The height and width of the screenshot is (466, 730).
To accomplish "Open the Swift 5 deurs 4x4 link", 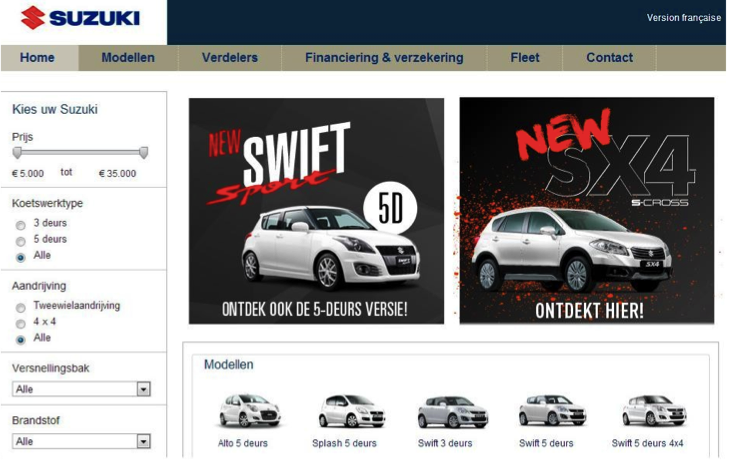I will pos(648,443).
